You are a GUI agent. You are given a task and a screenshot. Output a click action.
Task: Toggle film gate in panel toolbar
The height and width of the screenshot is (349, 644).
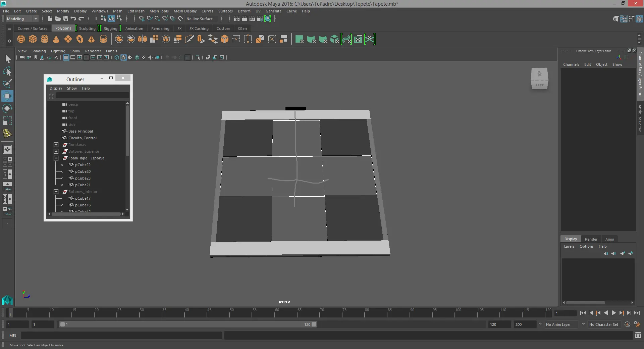tap(73, 57)
